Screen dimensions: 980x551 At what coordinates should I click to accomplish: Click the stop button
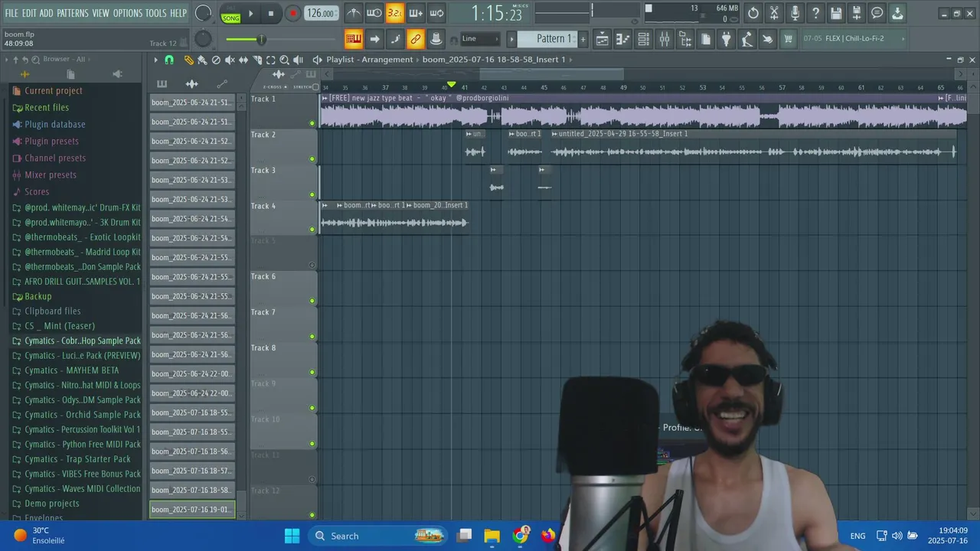(271, 13)
